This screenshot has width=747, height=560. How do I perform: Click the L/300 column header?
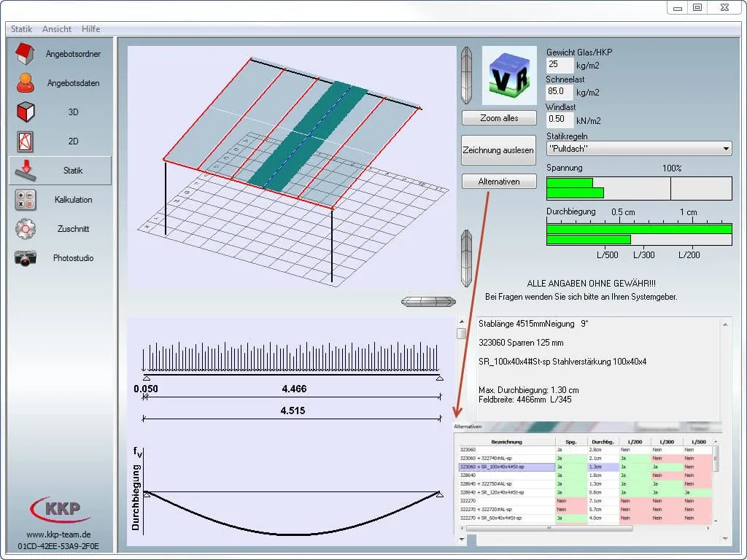[x=667, y=442]
